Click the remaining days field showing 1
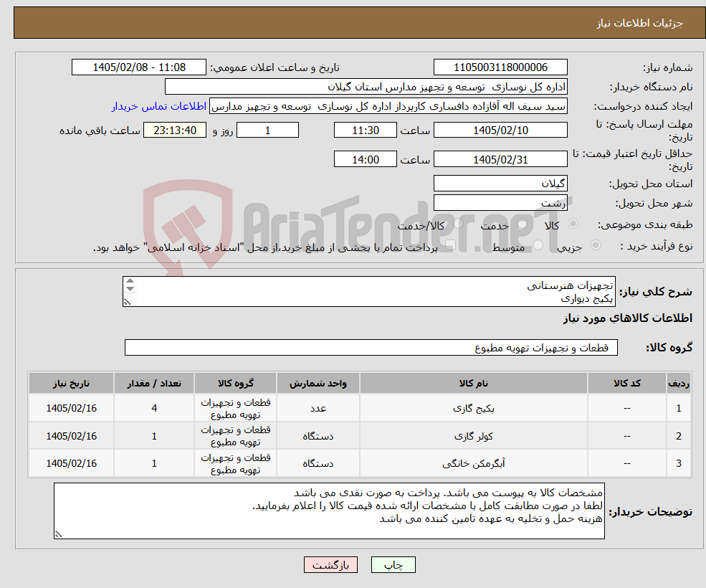This screenshot has height=588, width=706. 267,131
